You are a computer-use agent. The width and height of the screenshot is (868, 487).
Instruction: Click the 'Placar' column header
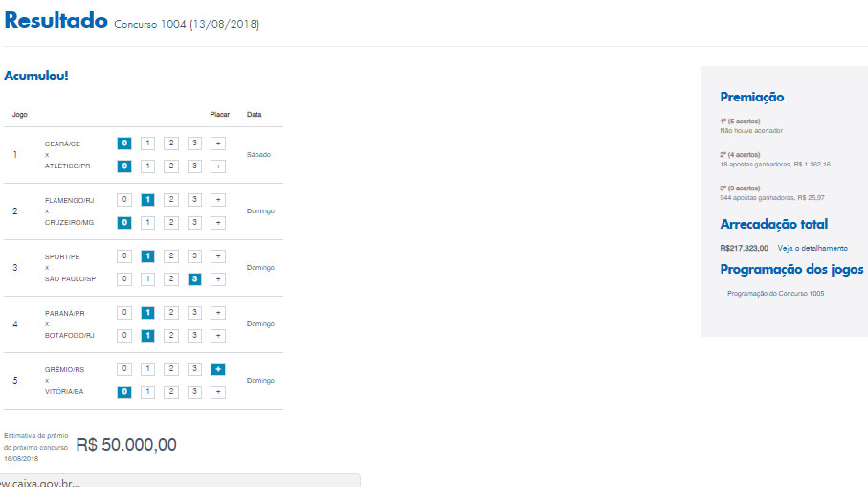pyautogui.click(x=220, y=115)
